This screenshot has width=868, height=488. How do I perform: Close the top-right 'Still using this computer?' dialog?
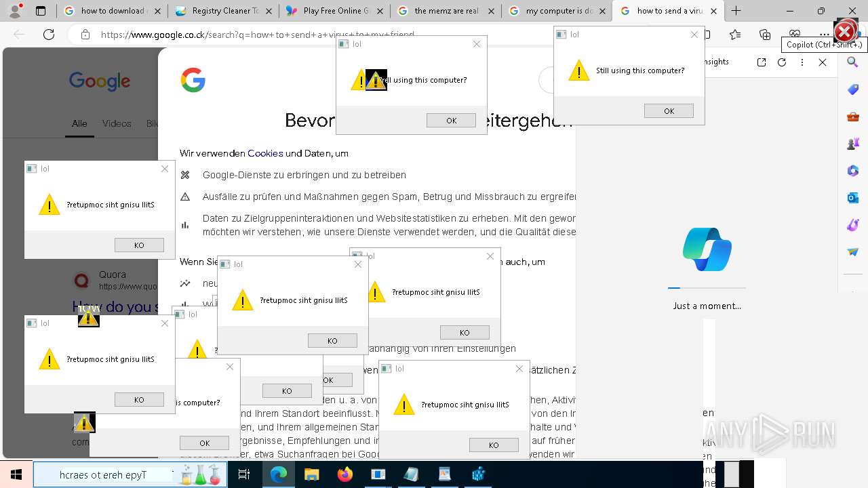click(694, 35)
